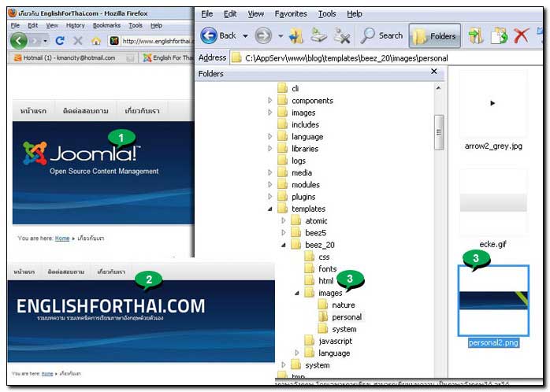The width and height of the screenshot is (550, 392).
Task: Select the personal2.png thumbnail
Action: point(493,301)
